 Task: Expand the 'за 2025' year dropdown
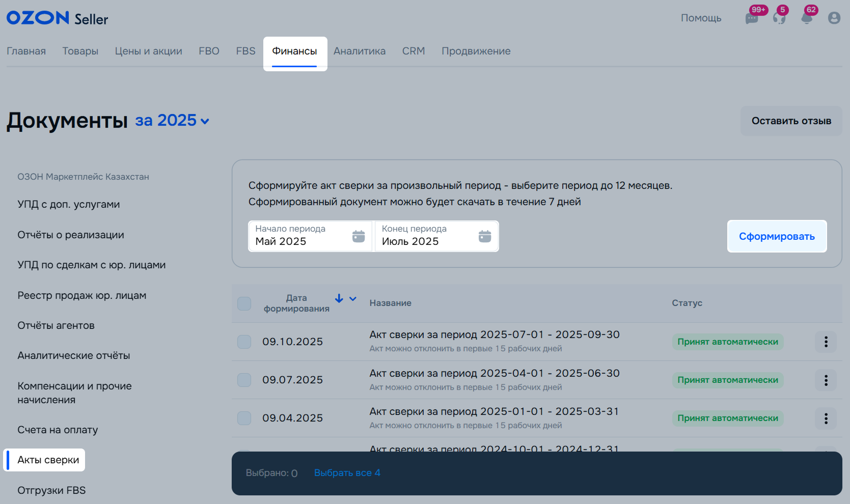click(x=172, y=121)
